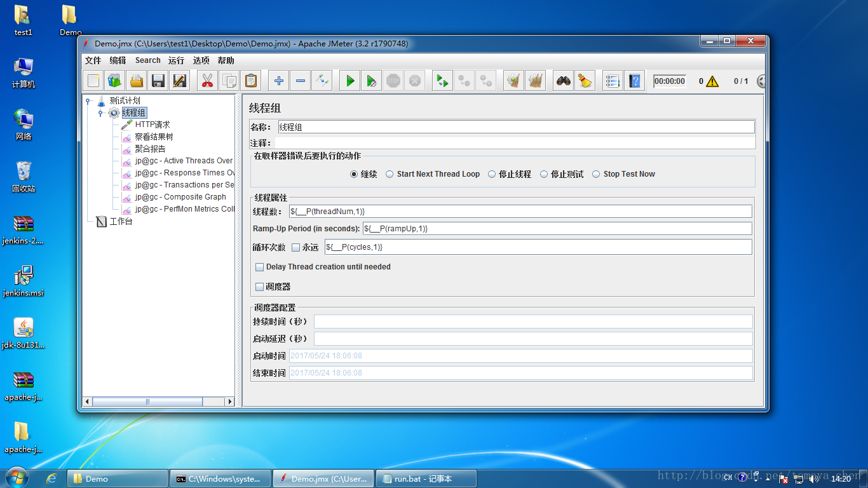Open the Windows Start button
Image resolution: width=868 pixels, height=488 pixels.
point(16,478)
